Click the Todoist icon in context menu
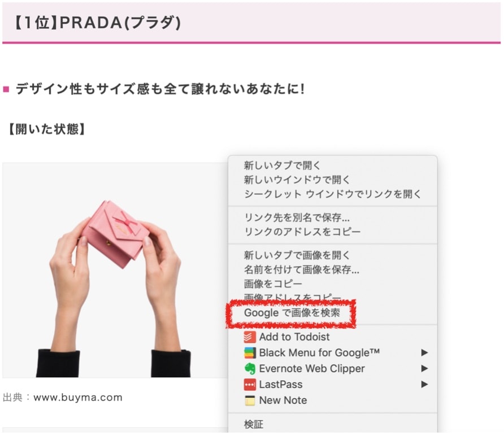Viewport: 504px width, 436px height. tap(250, 337)
